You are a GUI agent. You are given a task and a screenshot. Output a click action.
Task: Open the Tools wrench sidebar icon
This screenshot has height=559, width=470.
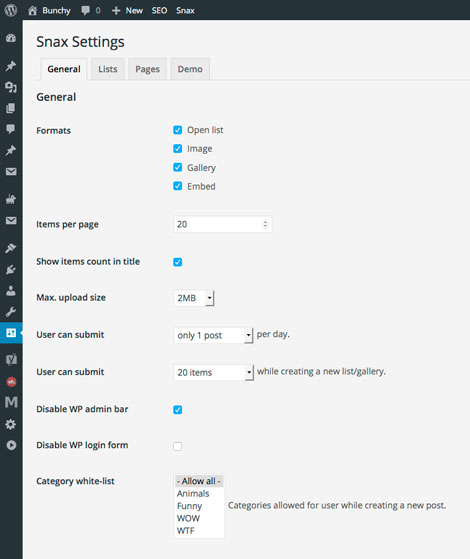pos(11,312)
